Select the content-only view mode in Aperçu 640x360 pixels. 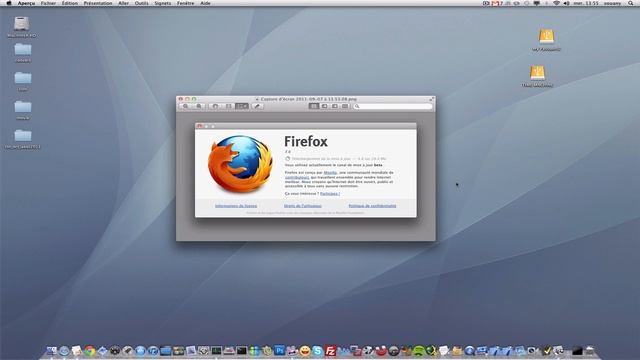314,106
